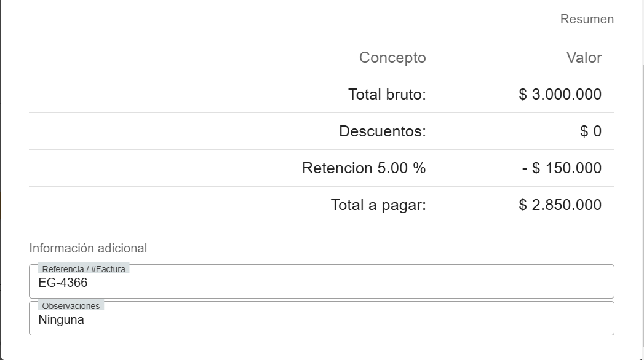The height and width of the screenshot is (360, 644).
Task: Click the Concepto column header
Action: click(393, 57)
